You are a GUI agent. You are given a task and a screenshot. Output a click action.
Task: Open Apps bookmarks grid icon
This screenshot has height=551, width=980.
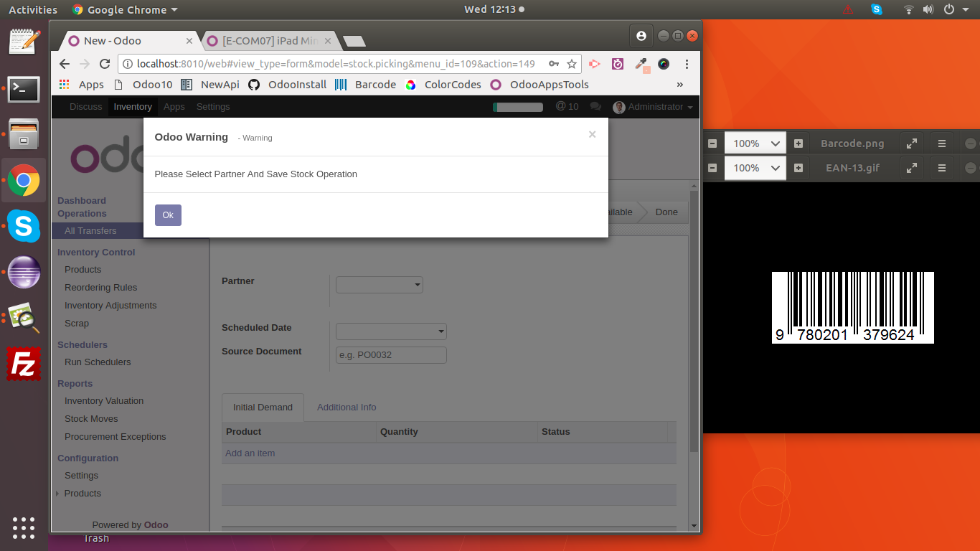(x=65, y=84)
